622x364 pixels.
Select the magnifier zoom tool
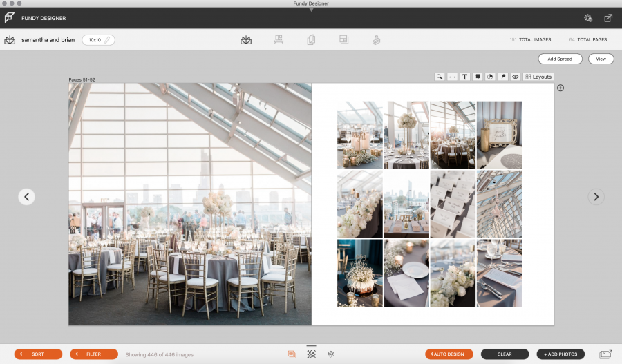(x=439, y=77)
